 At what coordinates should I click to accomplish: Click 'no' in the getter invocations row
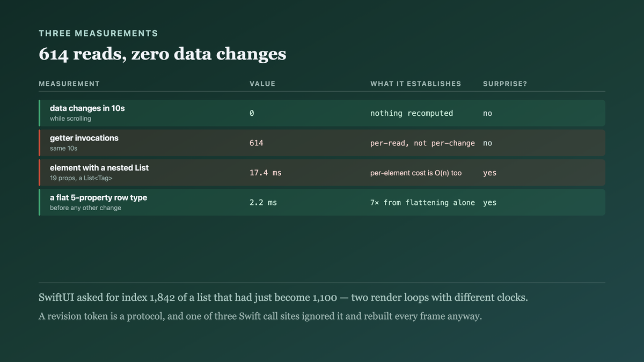coord(487,143)
